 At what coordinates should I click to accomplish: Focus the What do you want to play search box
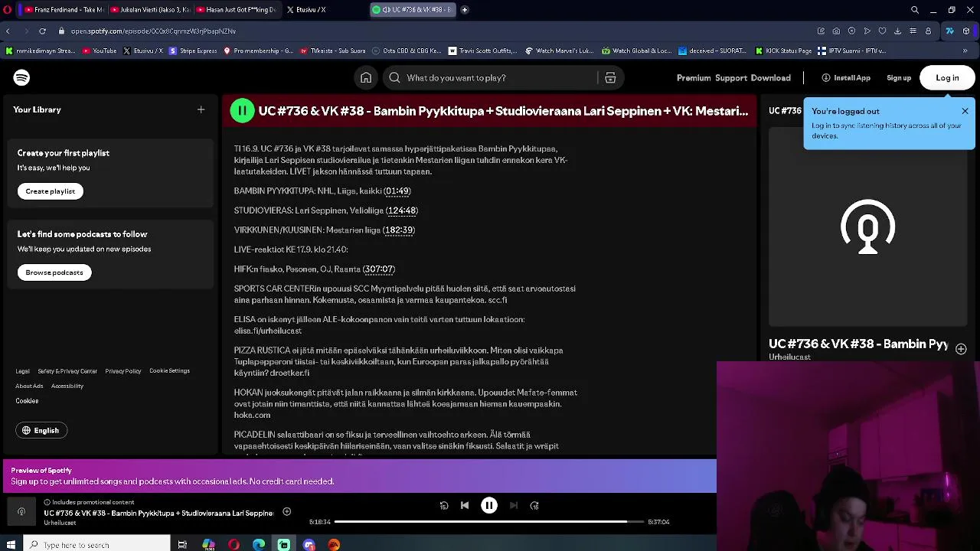coord(490,77)
